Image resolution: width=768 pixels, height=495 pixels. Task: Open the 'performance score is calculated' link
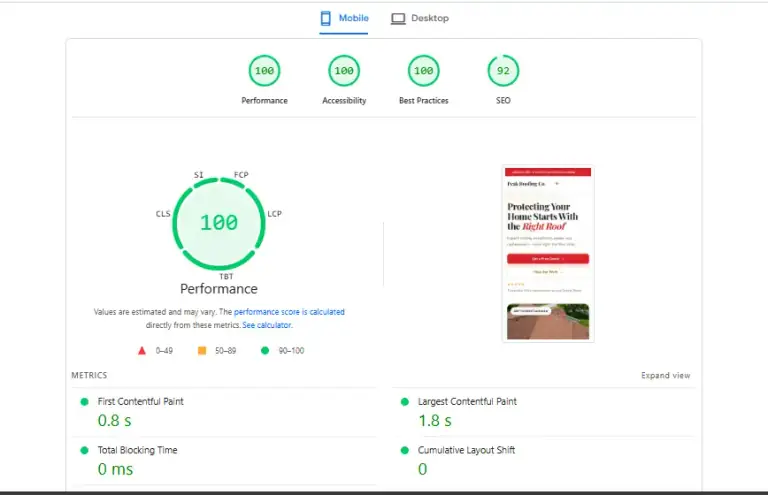point(289,312)
